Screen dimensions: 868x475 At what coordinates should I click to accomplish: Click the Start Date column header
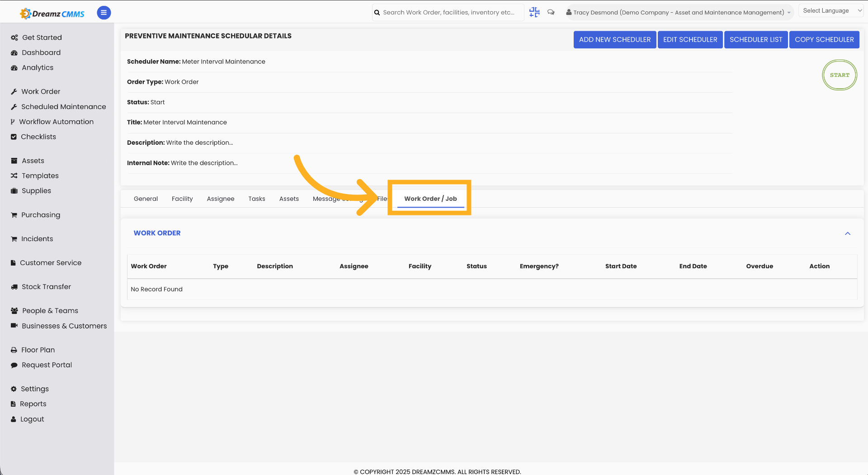pos(621,266)
